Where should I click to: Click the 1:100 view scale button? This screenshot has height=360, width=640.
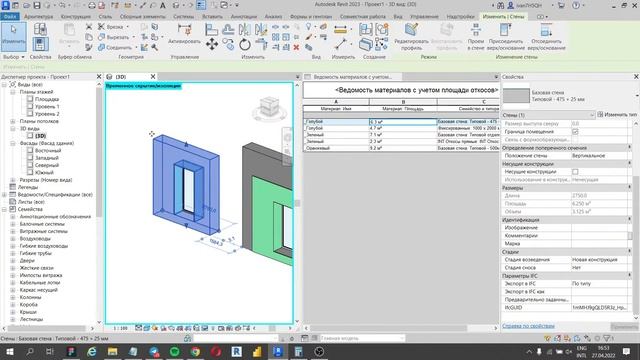(120, 328)
